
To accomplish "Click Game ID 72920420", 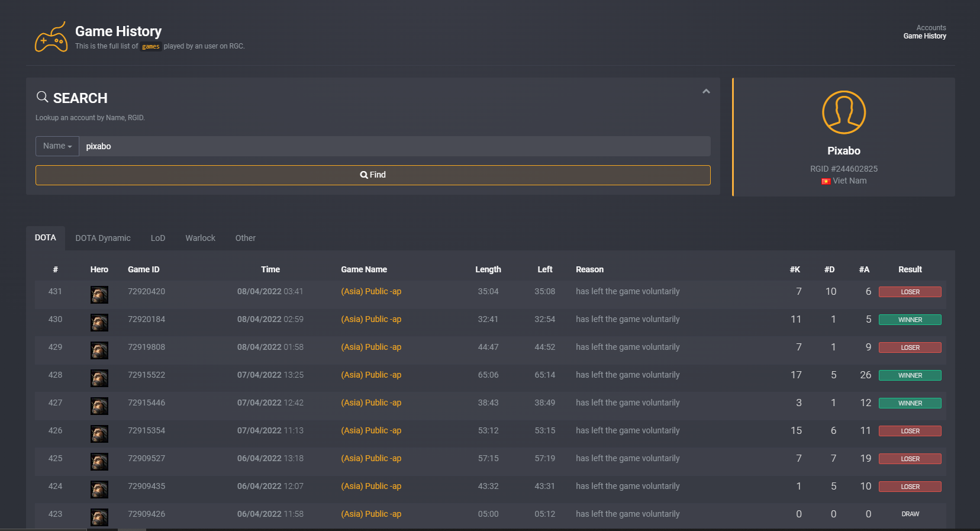I will pos(147,291).
